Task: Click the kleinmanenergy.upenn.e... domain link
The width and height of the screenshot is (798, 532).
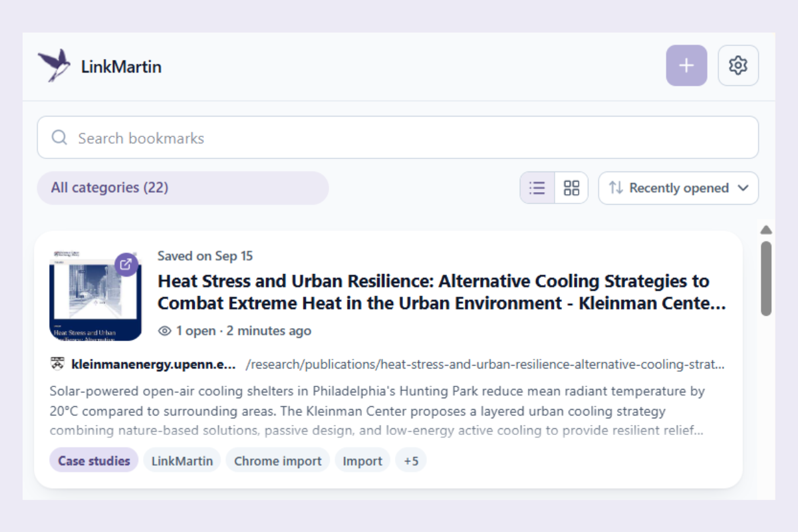Action: click(x=154, y=364)
